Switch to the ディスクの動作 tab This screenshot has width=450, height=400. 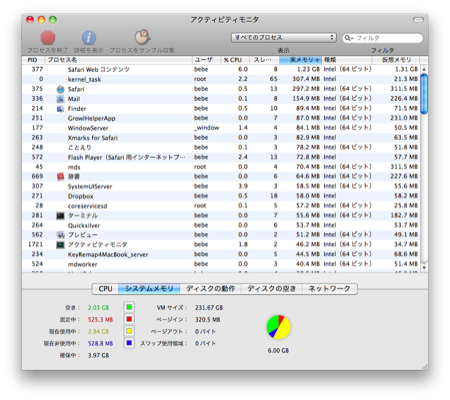[x=210, y=289]
